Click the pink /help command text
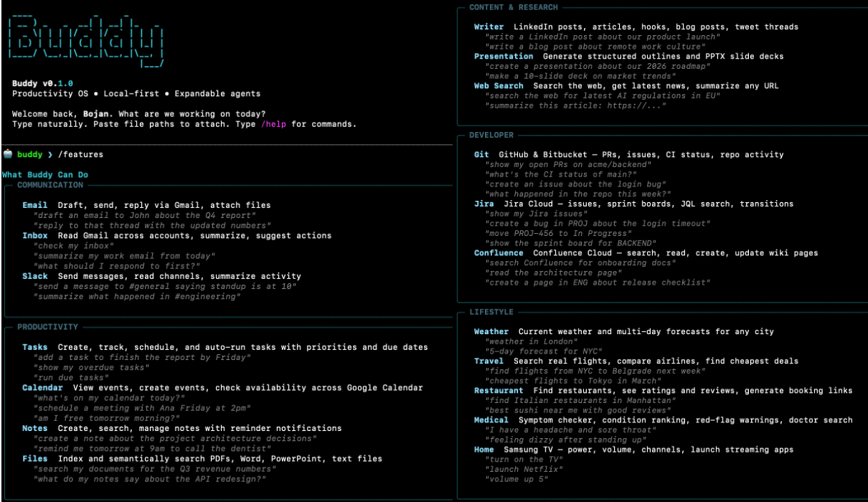The image size is (868, 502). click(274, 124)
